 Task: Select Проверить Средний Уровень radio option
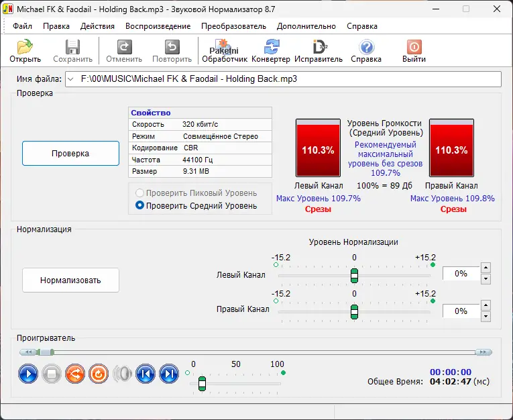(x=140, y=206)
